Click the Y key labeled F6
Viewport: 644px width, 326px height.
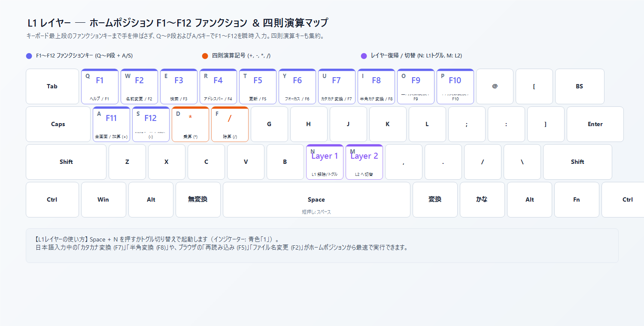(297, 86)
